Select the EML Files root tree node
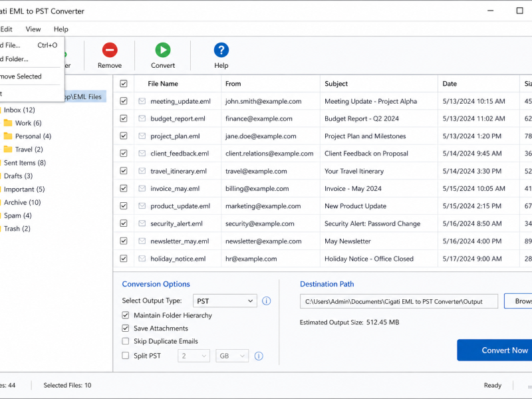 [85, 96]
